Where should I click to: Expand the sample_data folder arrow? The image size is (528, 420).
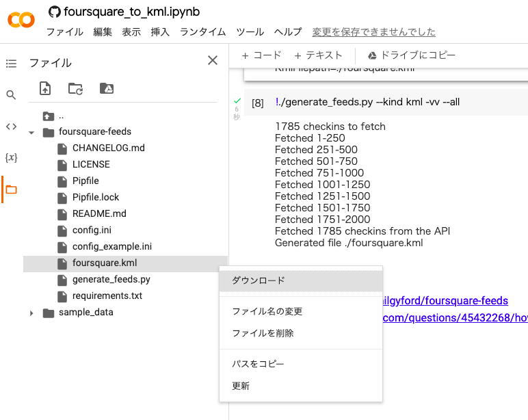tap(31, 313)
